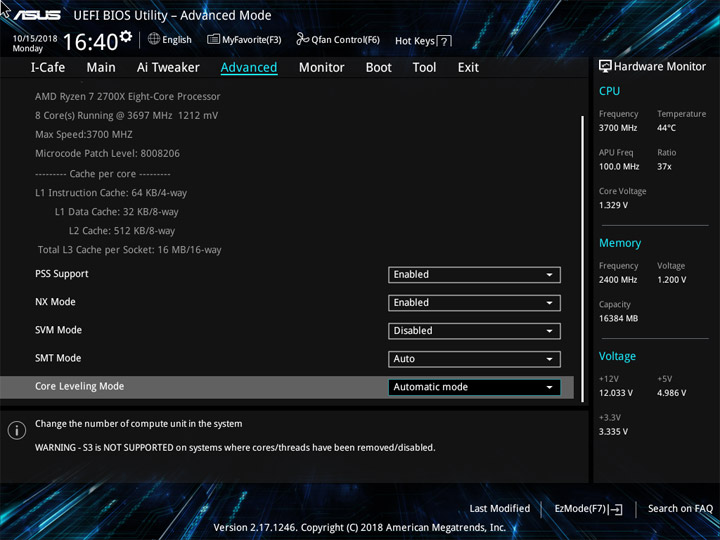This screenshot has height=540, width=720.
Task: Open the Exit tab
Action: [468, 68]
